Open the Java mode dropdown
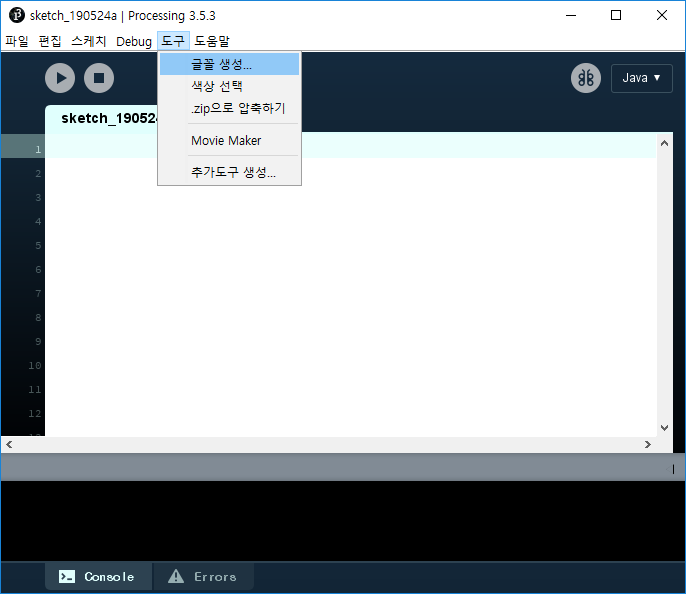 [641, 78]
